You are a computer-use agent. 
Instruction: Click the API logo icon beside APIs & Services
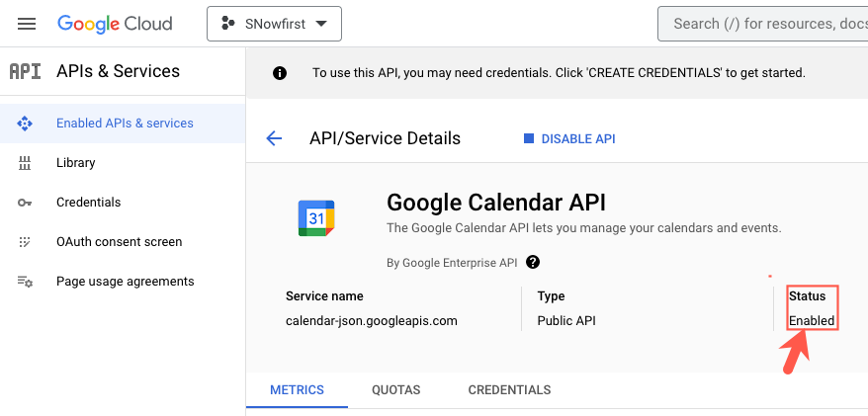[26, 71]
